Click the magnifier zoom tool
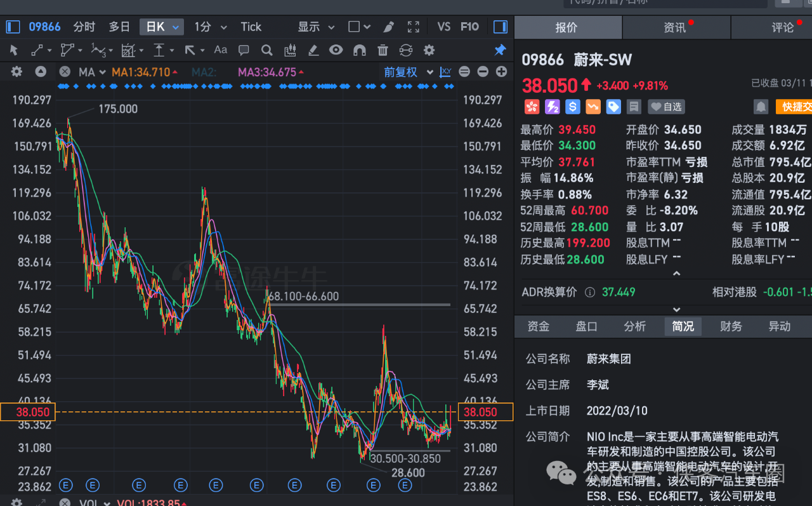 [267, 50]
